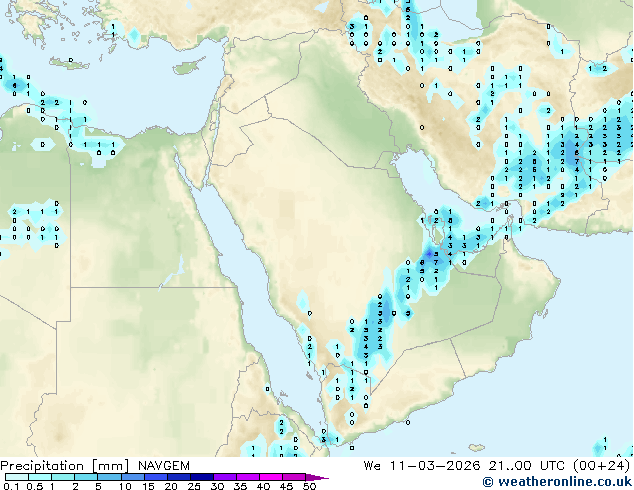The image size is (634, 490).
Task: Click the NAVGEM model label
Action: (x=164, y=466)
